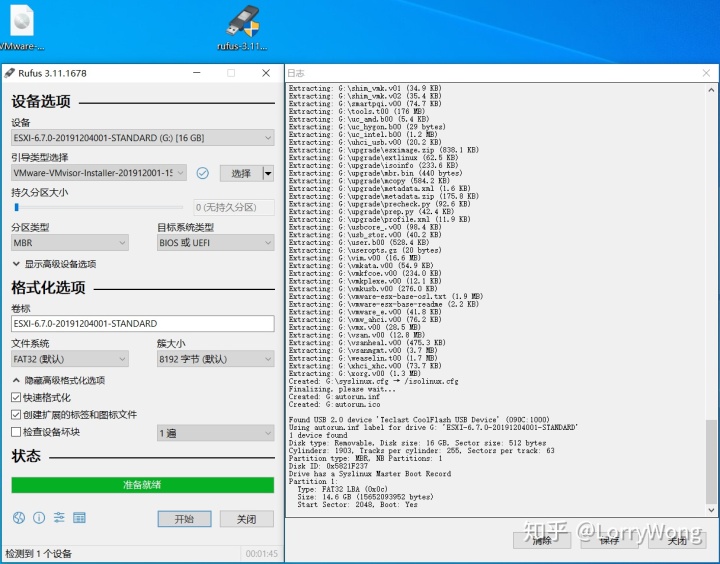Open the settings sliders icon
This screenshot has width=720, height=564.
point(59,518)
